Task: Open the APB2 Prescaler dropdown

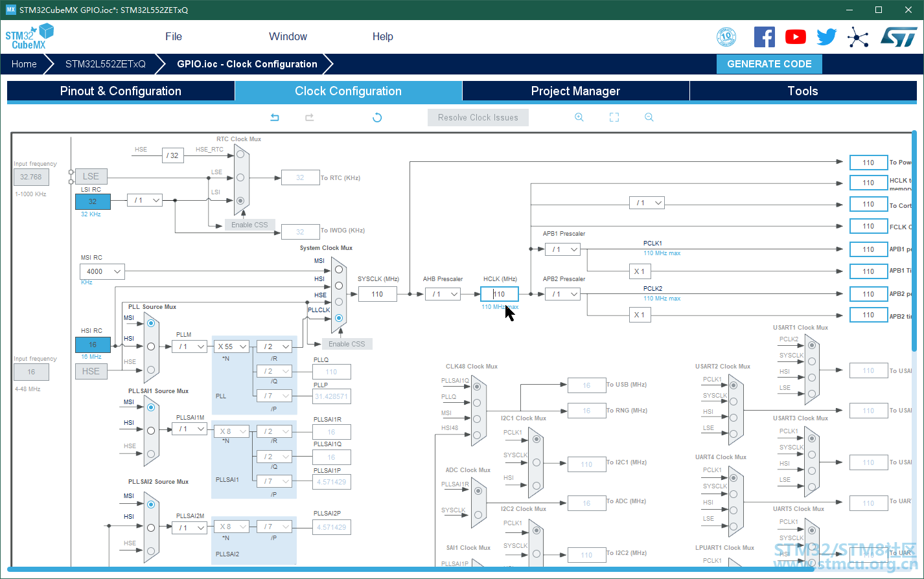Action: [x=562, y=294]
